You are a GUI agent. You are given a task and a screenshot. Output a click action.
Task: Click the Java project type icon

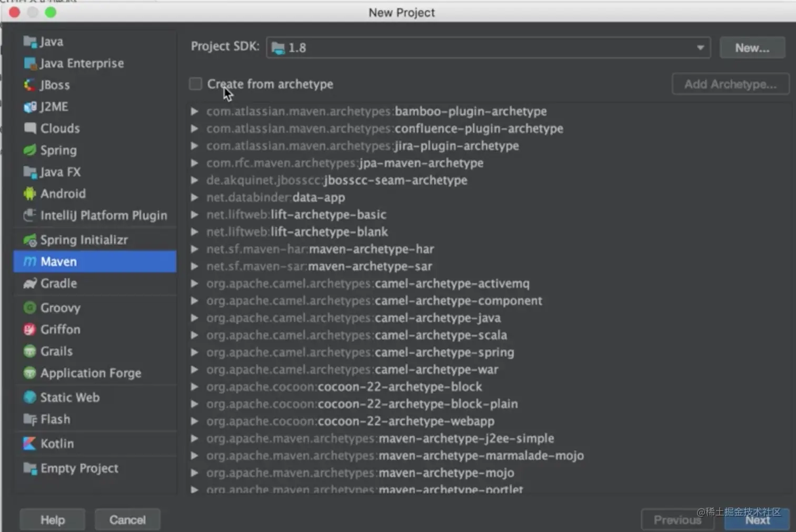pyautogui.click(x=30, y=42)
